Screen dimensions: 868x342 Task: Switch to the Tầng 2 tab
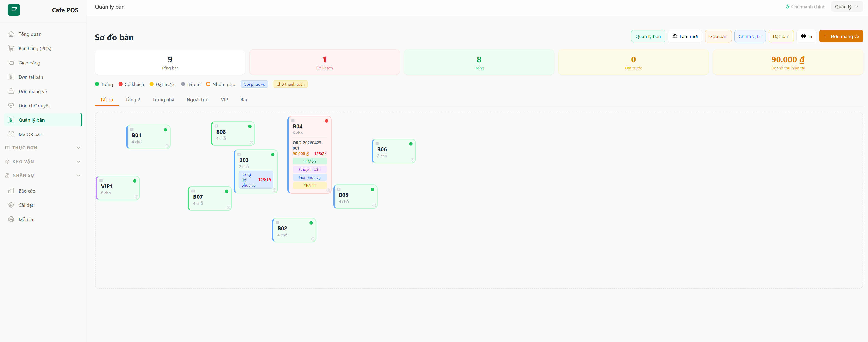133,100
